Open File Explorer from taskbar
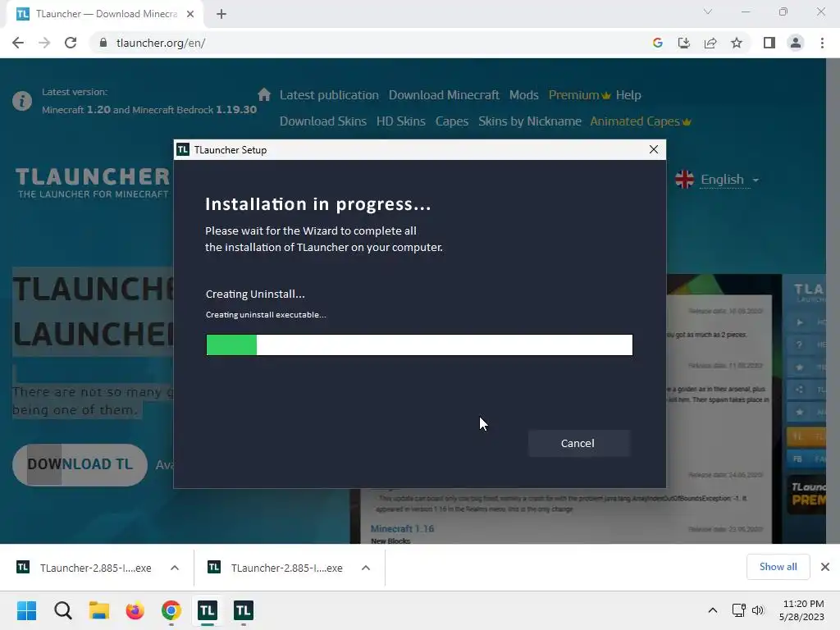 pos(99,610)
